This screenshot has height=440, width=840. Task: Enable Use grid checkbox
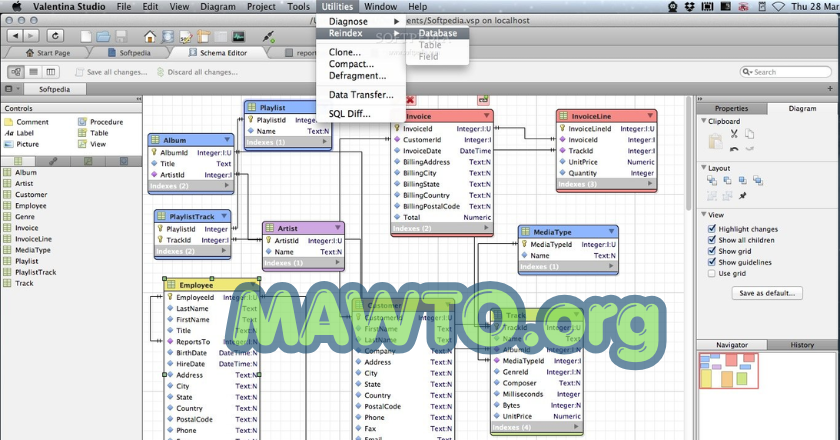point(711,273)
